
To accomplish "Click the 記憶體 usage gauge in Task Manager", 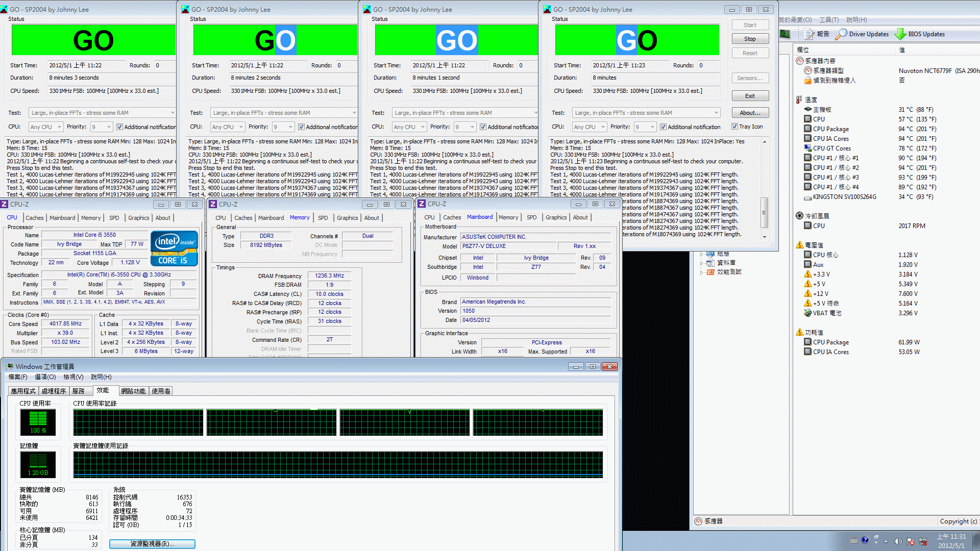I will (38, 464).
